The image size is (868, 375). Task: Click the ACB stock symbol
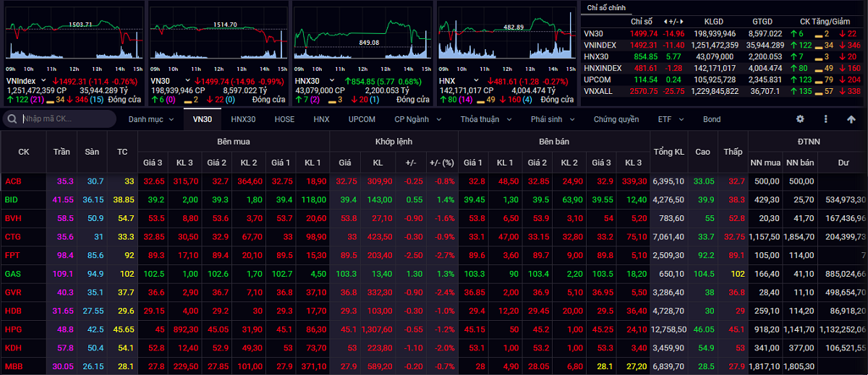tap(13, 181)
